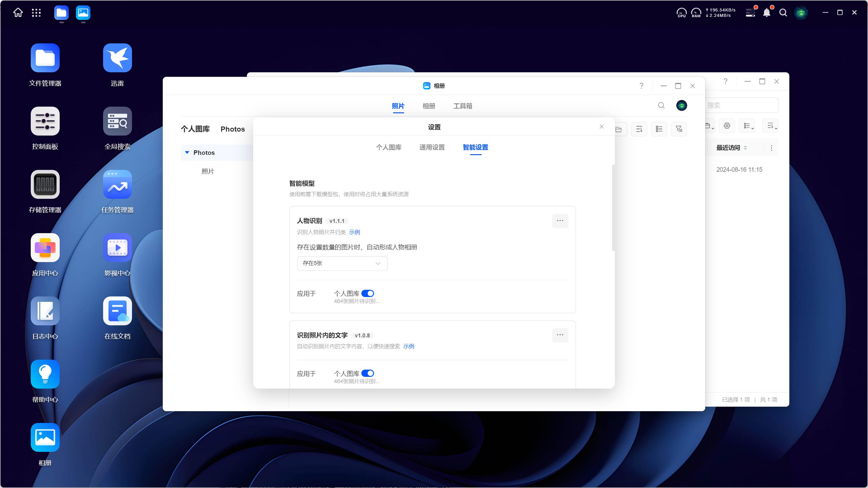Open the all-apps grid icon in top bar
The height and width of the screenshot is (488, 868).
click(36, 13)
